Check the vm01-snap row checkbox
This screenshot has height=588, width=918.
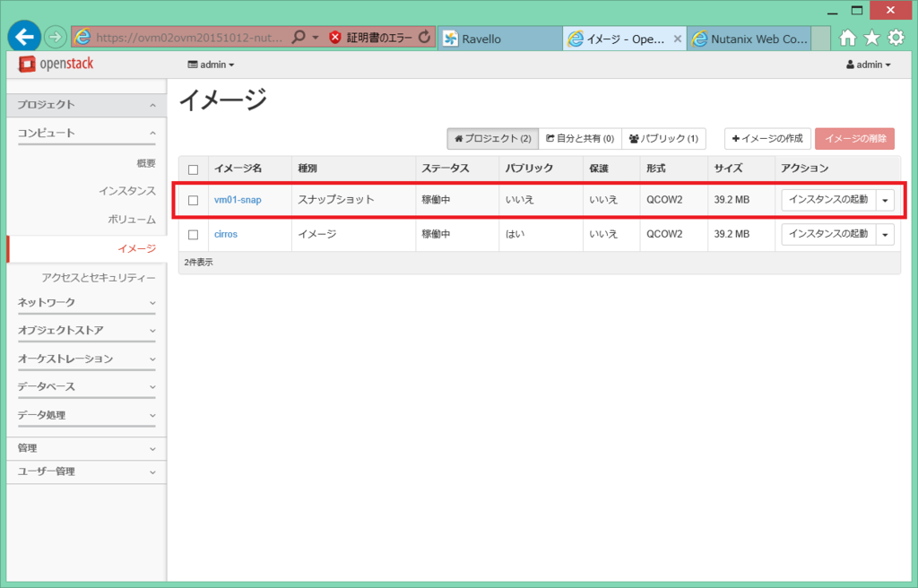point(195,200)
